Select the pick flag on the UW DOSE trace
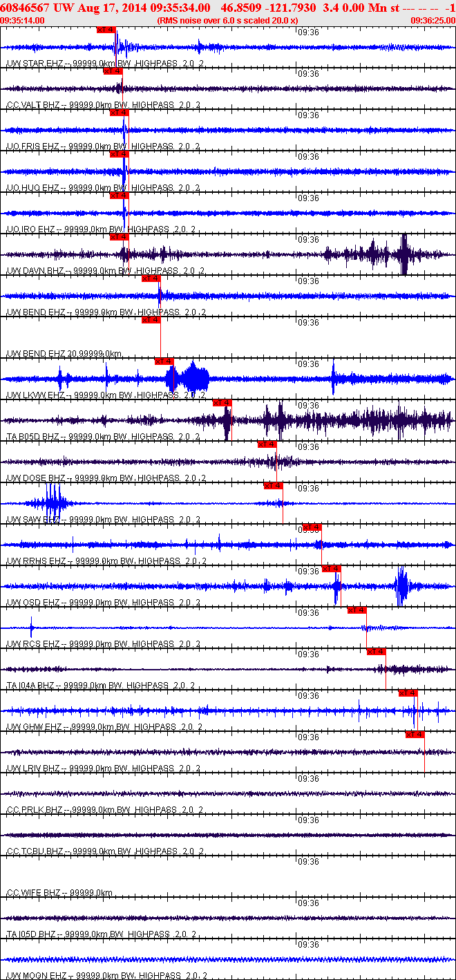The image size is (456, 980). 267,444
